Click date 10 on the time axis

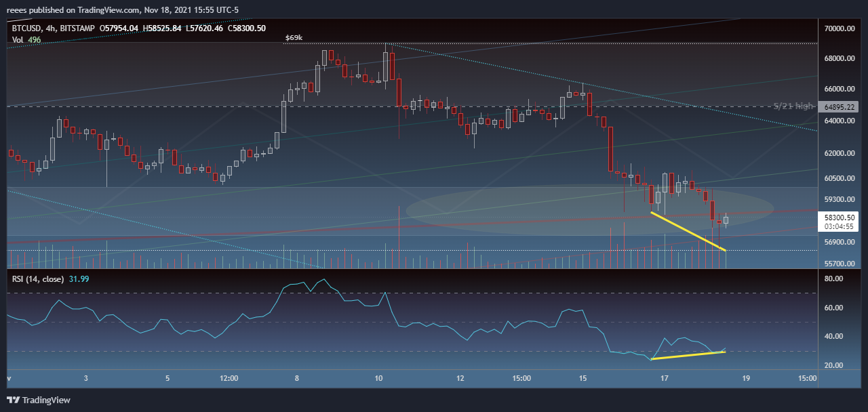pyautogui.click(x=379, y=377)
